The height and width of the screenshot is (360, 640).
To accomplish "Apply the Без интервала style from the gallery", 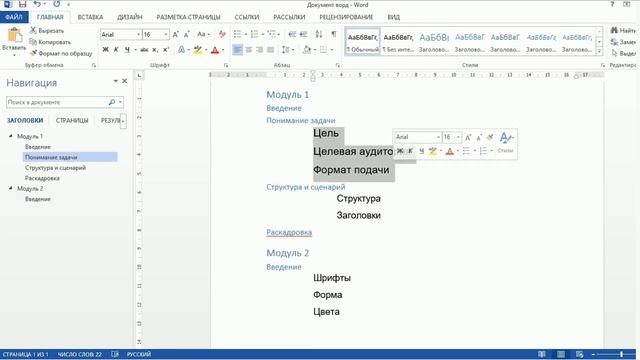I will pos(398,42).
